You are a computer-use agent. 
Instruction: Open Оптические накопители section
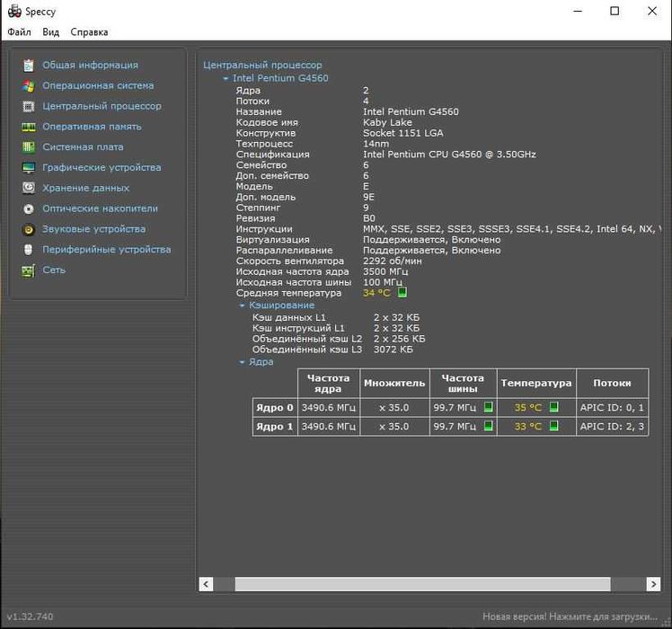click(x=100, y=208)
